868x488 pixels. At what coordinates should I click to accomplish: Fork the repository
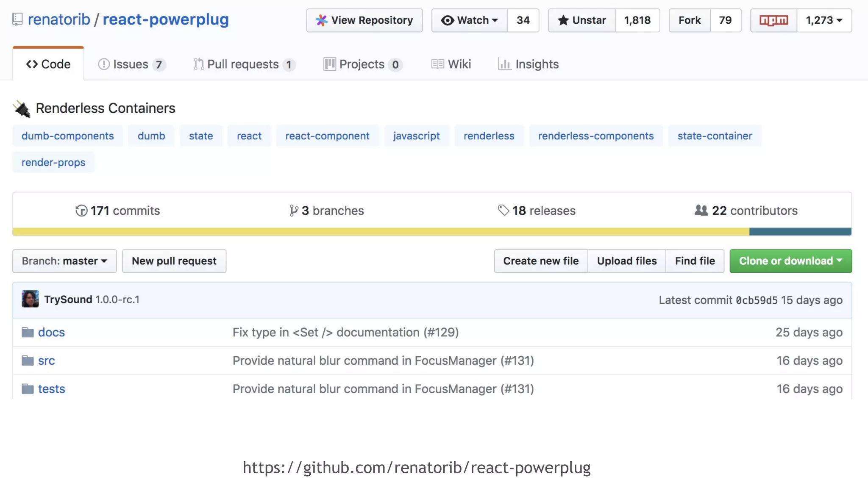click(690, 20)
